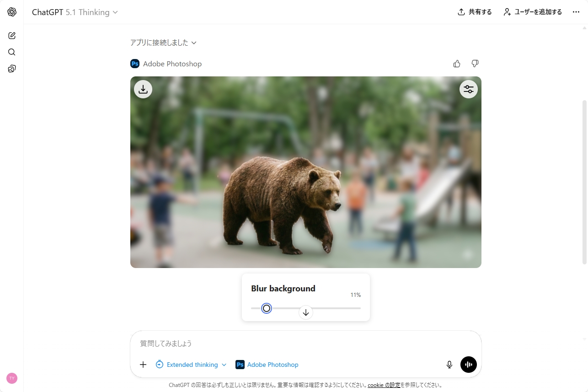Click ユーザーを追加する to add users
This screenshot has height=392, width=588.
(533, 12)
